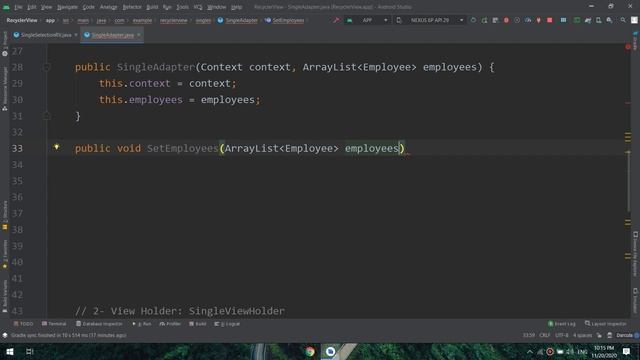640x360 pixels.
Task: Click the Android Studio logo icon
Action: pos(6,7)
